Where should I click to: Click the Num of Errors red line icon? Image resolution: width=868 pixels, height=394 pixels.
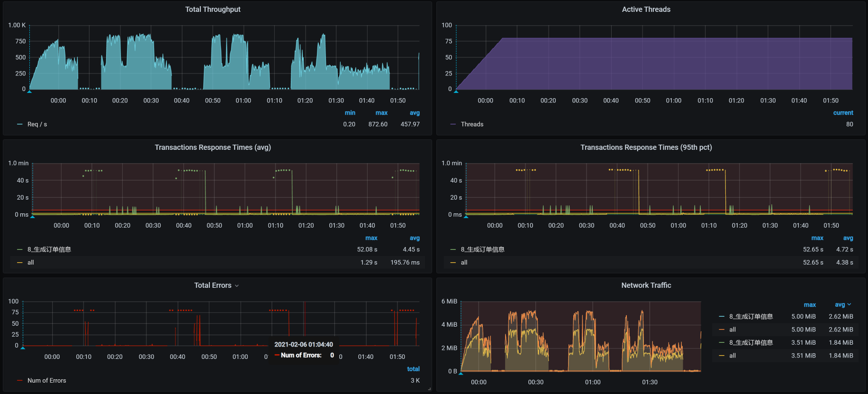[19, 381]
